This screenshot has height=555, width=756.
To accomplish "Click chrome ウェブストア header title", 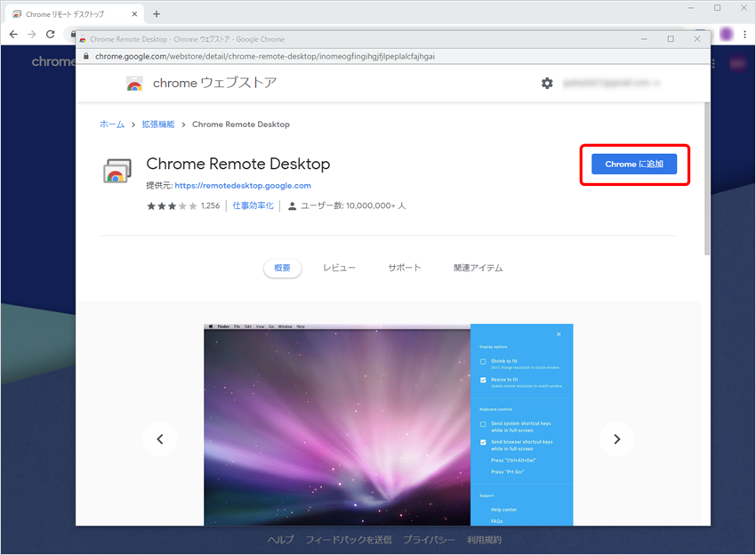I will click(x=214, y=83).
